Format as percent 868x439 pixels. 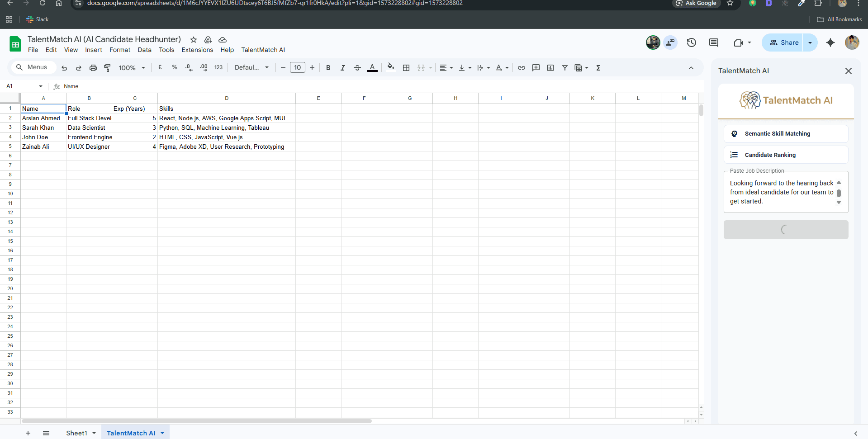pos(175,67)
